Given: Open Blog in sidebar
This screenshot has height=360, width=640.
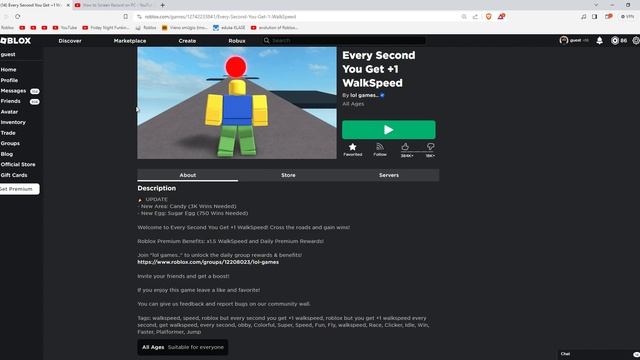Looking at the screenshot, I should pyautogui.click(x=7, y=154).
